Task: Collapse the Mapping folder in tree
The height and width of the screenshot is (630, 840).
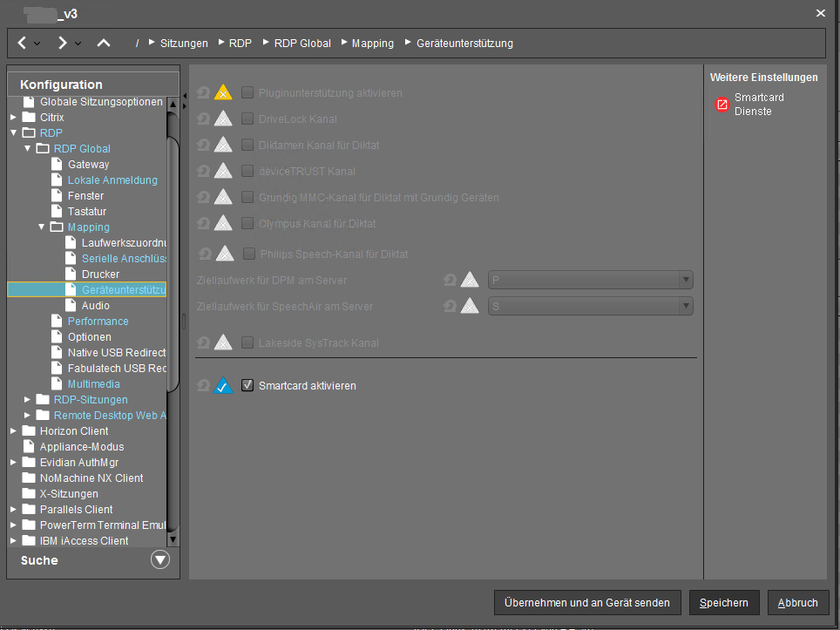Action: pyautogui.click(x=42, y=227)
